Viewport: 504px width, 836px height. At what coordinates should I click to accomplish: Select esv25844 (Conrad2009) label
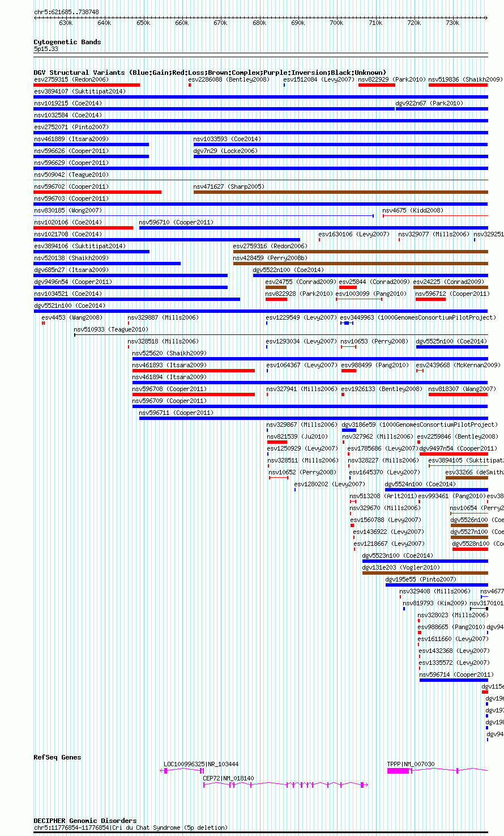pyautogui.click(x=374, y=282)
